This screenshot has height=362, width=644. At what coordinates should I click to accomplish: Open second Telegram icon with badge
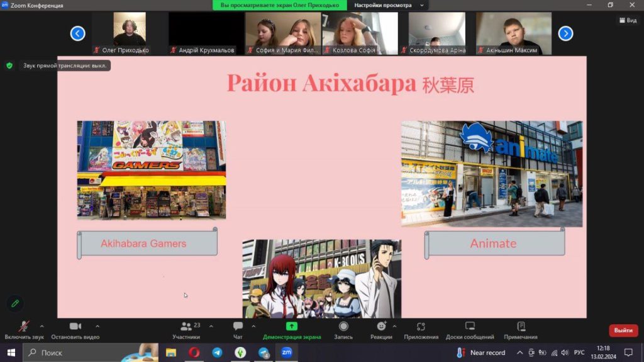[264, 353]
